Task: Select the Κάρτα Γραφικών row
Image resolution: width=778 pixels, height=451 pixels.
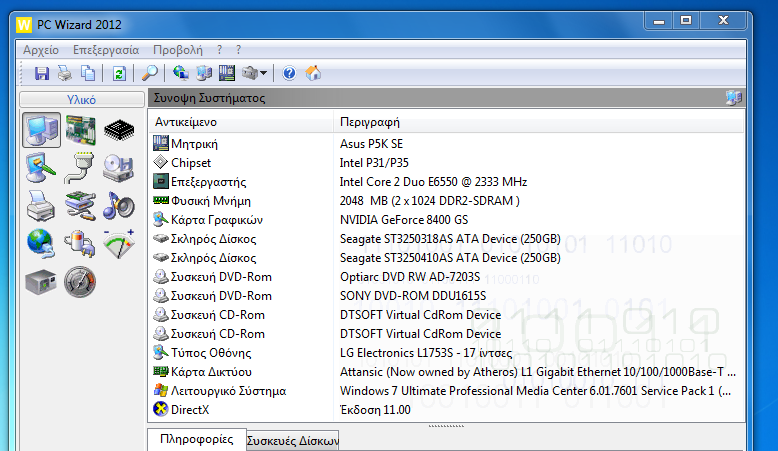Action: point(447,220)
